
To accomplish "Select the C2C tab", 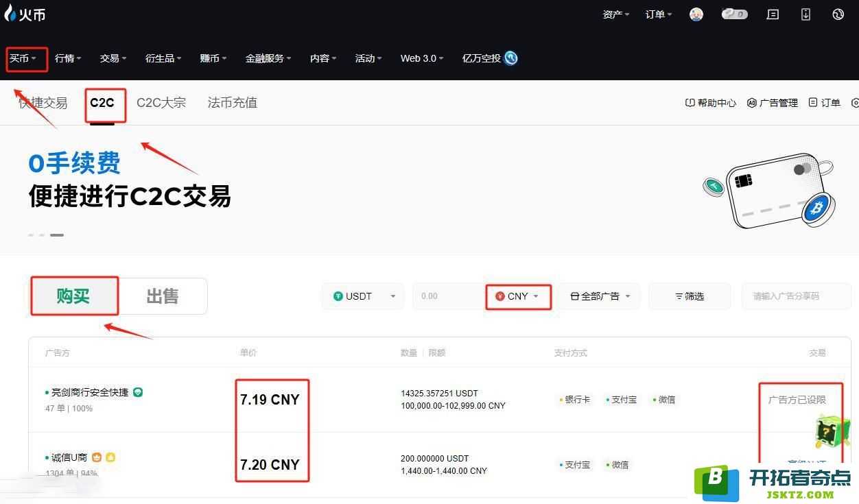I will click(x=102, y=103).
